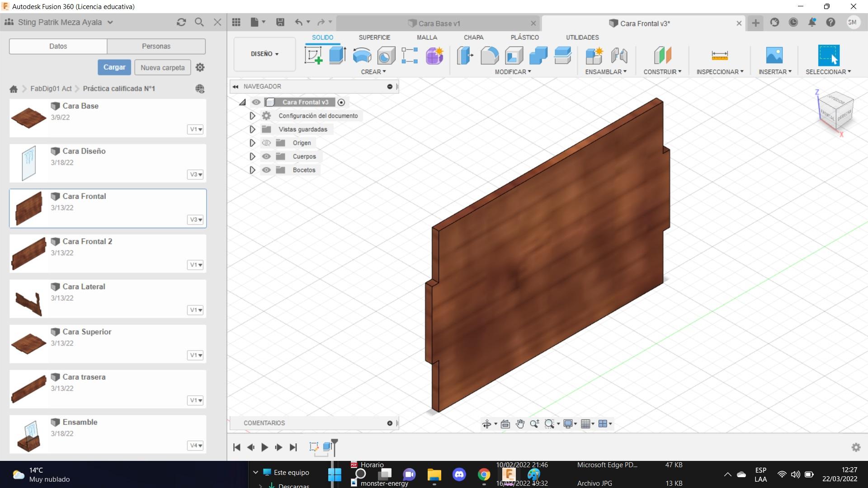Screen dimensions: 868x488
Task: Click the Insert image icon
Action: pyautogui.click(x=774, y=56)
